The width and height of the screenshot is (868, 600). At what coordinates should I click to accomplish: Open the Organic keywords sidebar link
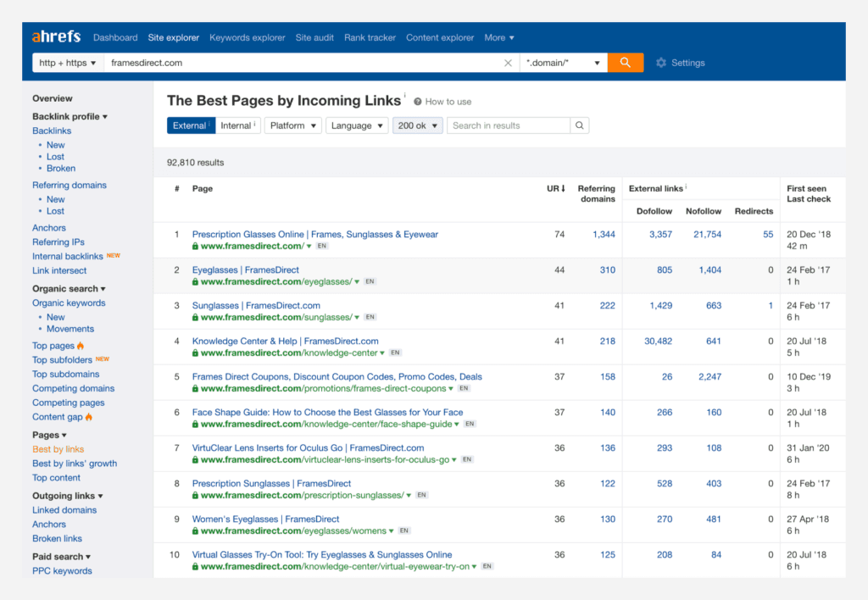69,303
